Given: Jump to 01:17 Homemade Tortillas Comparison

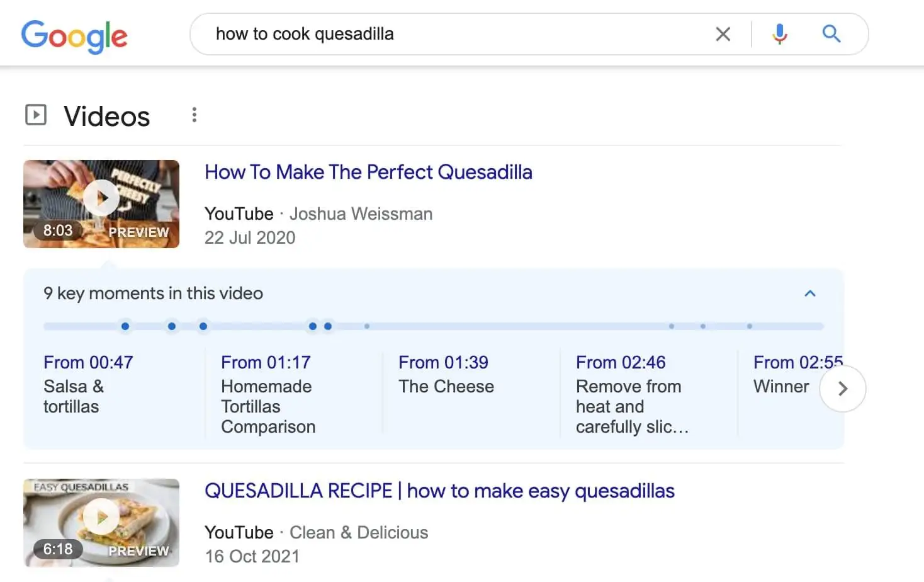Looking at the screenshot, I should pos(266,363).
